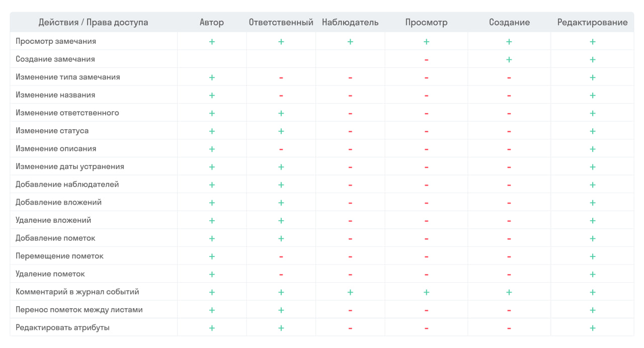Screen dimensions: 644x348
Task: Click Создание plus in Создание замечания row
Action: 509,60
